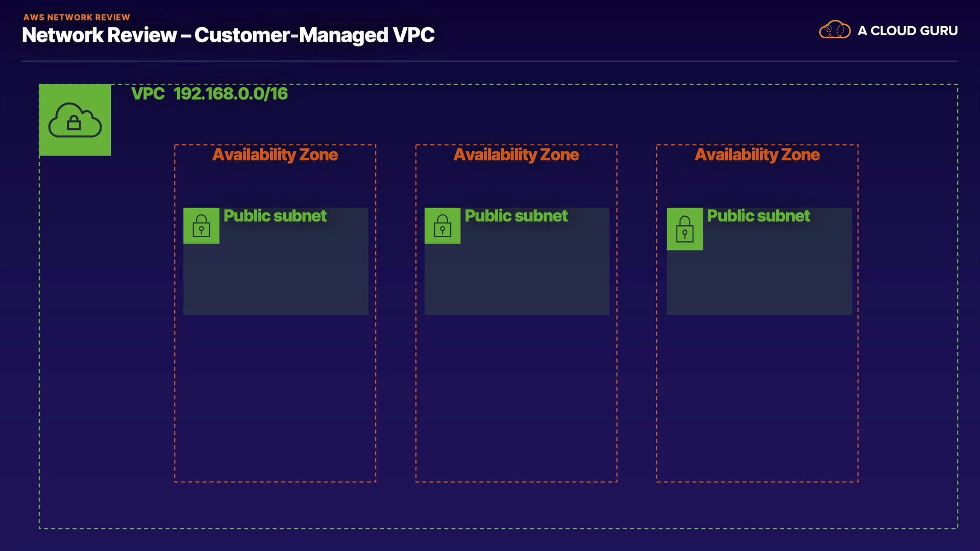Screen dimensions: 980x551
Task: Click the green VPC cloud lock icon
Action: 75,120
